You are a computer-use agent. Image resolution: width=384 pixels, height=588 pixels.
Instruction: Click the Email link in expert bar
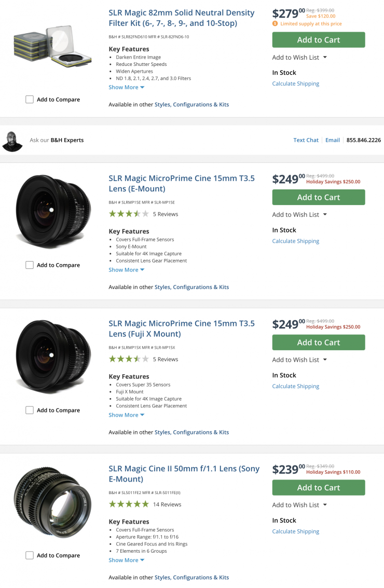(x=332, y=140)
